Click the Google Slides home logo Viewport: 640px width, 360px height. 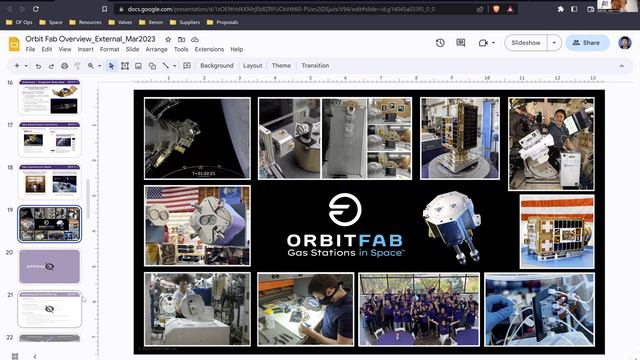[14, 44]
